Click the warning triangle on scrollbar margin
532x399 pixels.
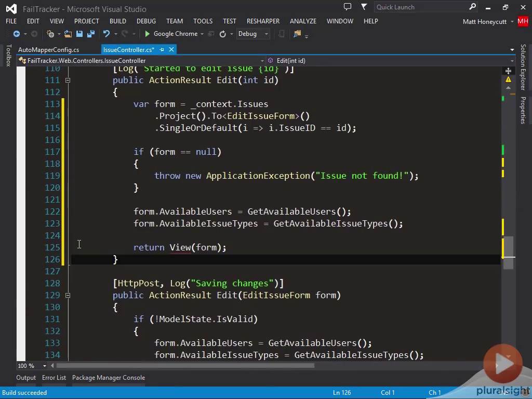[508, 79]
